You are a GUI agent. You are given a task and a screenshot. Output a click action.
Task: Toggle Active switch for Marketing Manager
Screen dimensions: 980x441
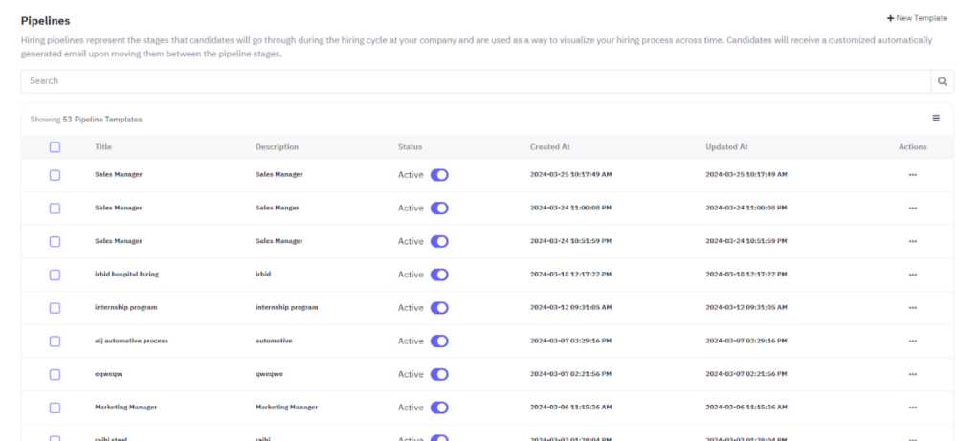click(x=439, y=408)
